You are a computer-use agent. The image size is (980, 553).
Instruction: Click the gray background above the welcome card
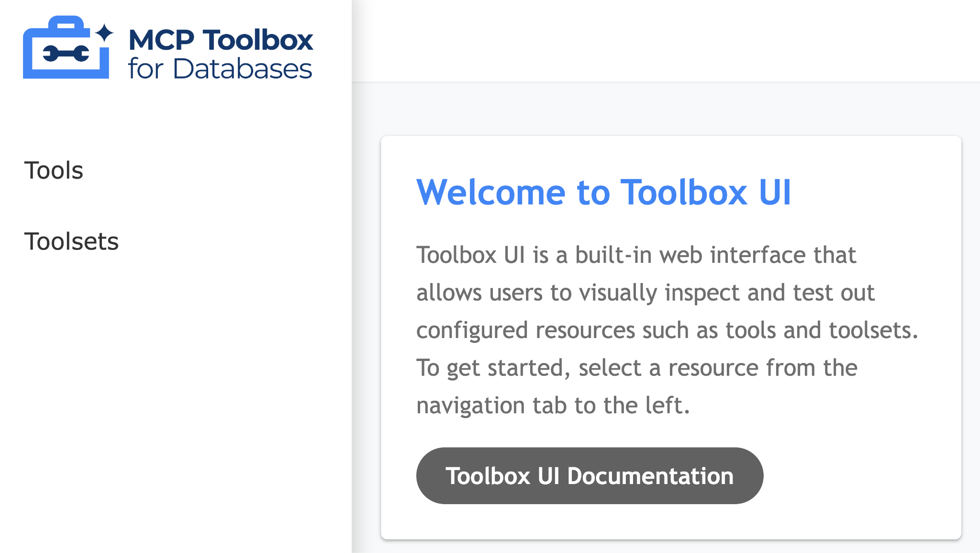pos(670,109)
